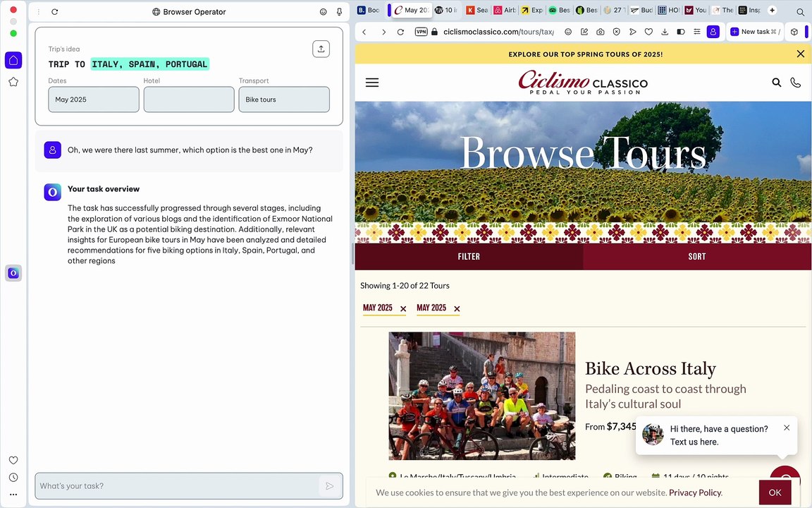Click the emoji icon in address bar
The width and height of the screenshot is (812, 508).
pos(568,32)
